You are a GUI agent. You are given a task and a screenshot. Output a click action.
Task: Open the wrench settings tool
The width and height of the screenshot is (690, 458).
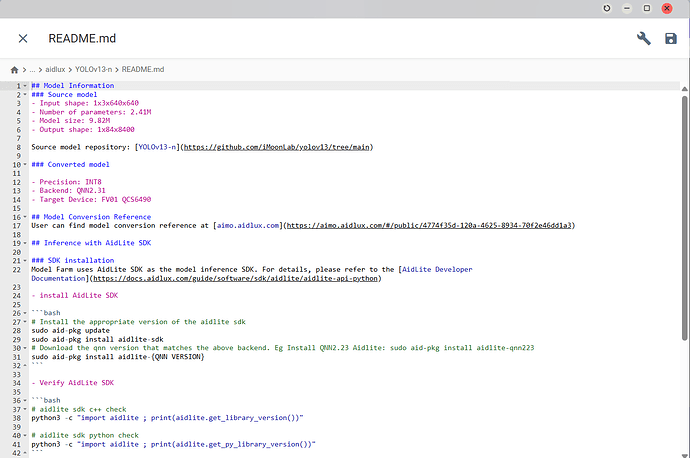[x=643, y=39]
